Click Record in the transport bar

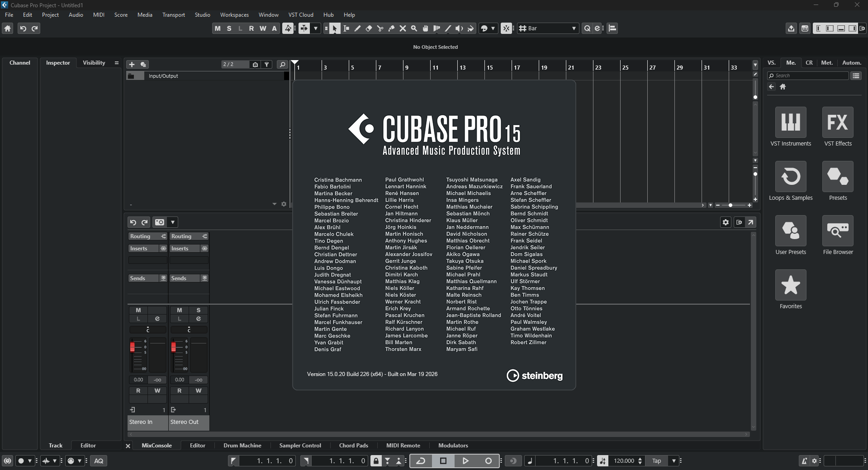(488, 461)
